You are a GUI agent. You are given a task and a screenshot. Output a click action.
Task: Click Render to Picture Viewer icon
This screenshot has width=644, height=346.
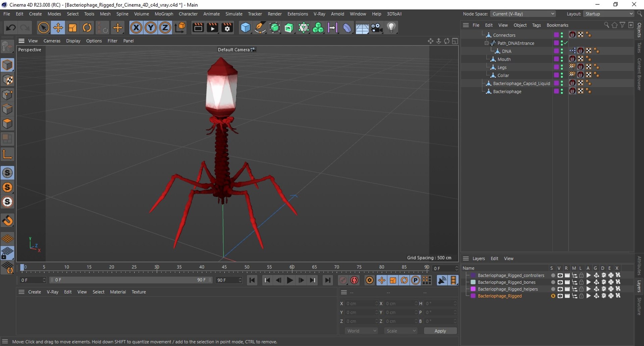point(213,28)
